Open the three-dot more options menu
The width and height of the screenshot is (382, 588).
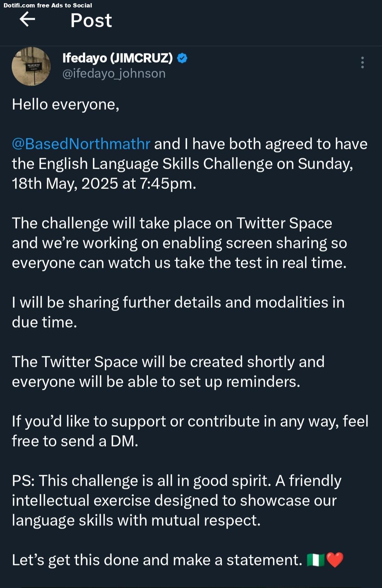(x=363, y=62)
